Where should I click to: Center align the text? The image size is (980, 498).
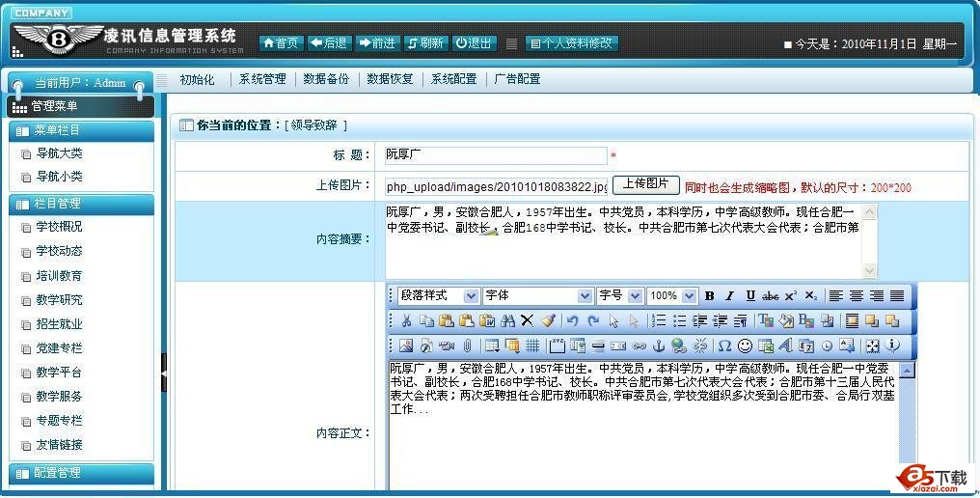(857, 296)
